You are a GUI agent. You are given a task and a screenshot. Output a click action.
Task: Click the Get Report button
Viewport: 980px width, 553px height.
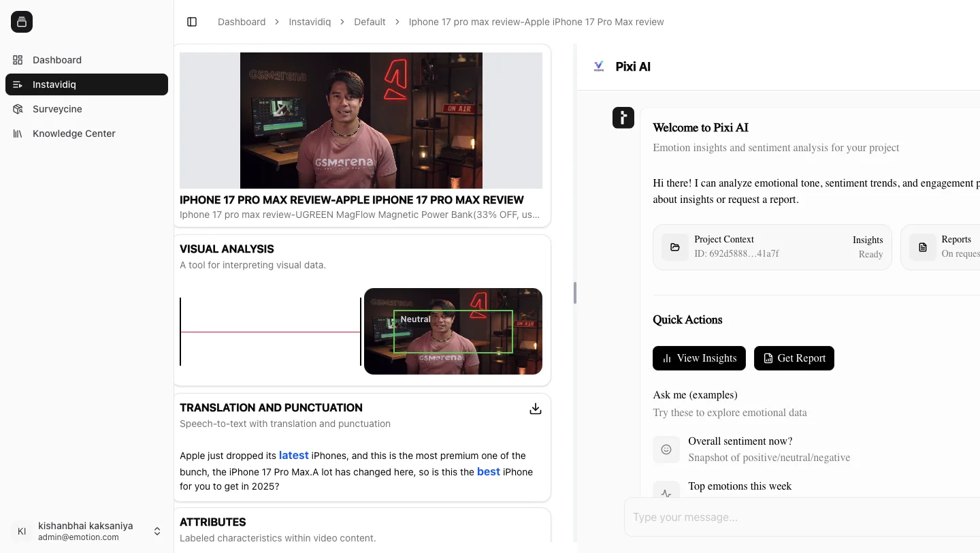tap(794, 358)
